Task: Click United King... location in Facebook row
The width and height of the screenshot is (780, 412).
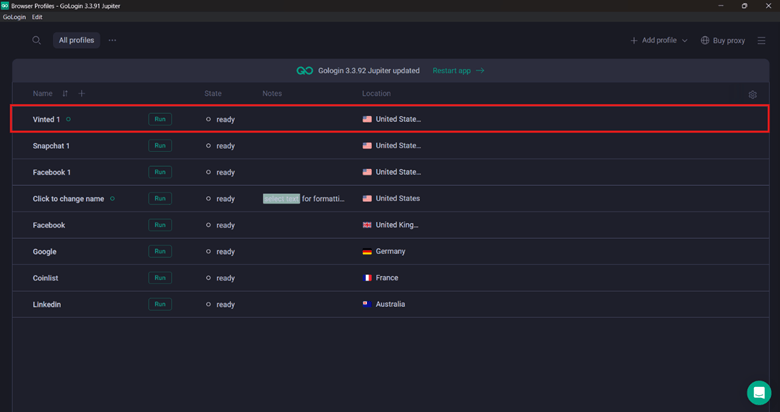Action: (x=397, y=225)
